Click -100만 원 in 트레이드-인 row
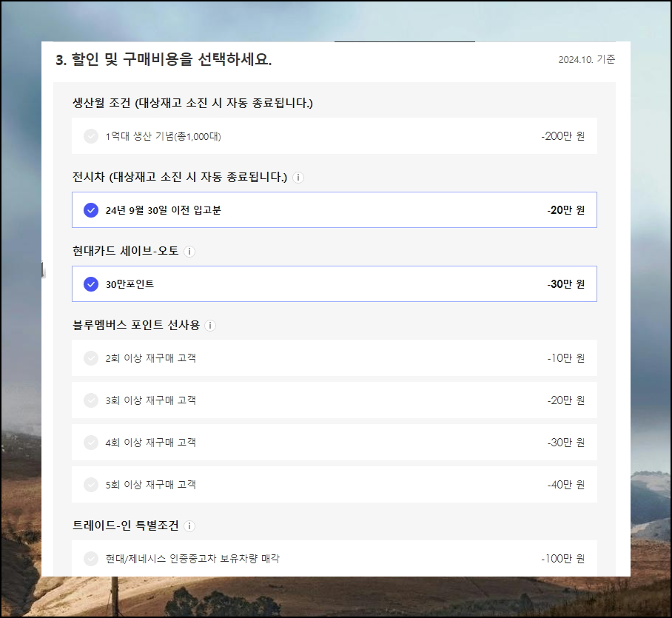Screen dimensions: 672x618 (562, 559)
